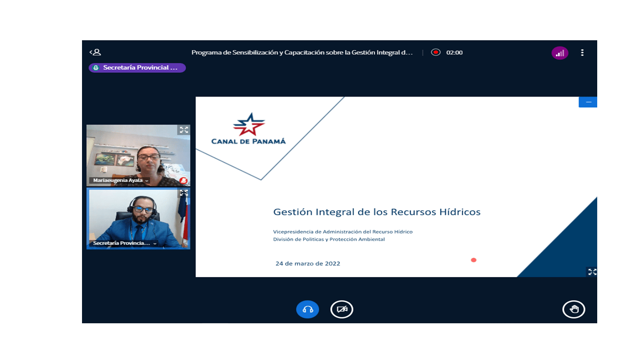Toggle the audio headset button

(307, 309)
